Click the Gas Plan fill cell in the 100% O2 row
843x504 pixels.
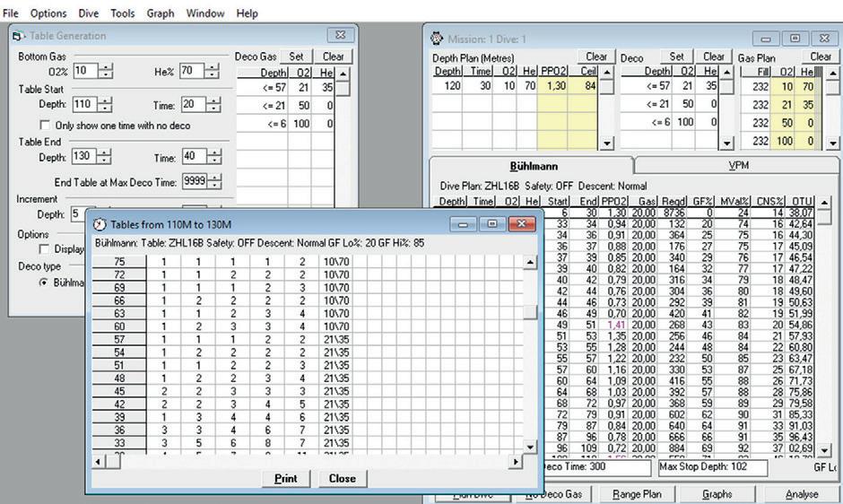click(x=755, y=141)
